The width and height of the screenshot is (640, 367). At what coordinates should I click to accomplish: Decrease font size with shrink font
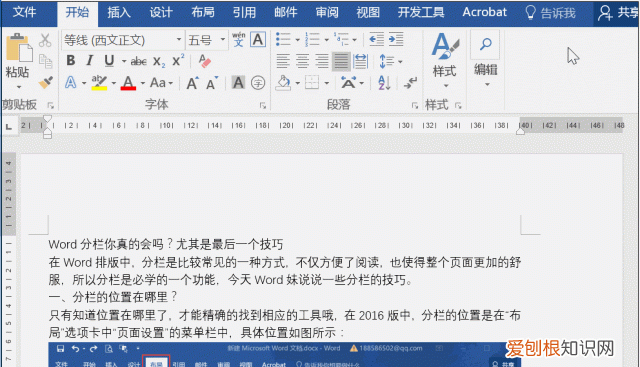pos(212,83)
